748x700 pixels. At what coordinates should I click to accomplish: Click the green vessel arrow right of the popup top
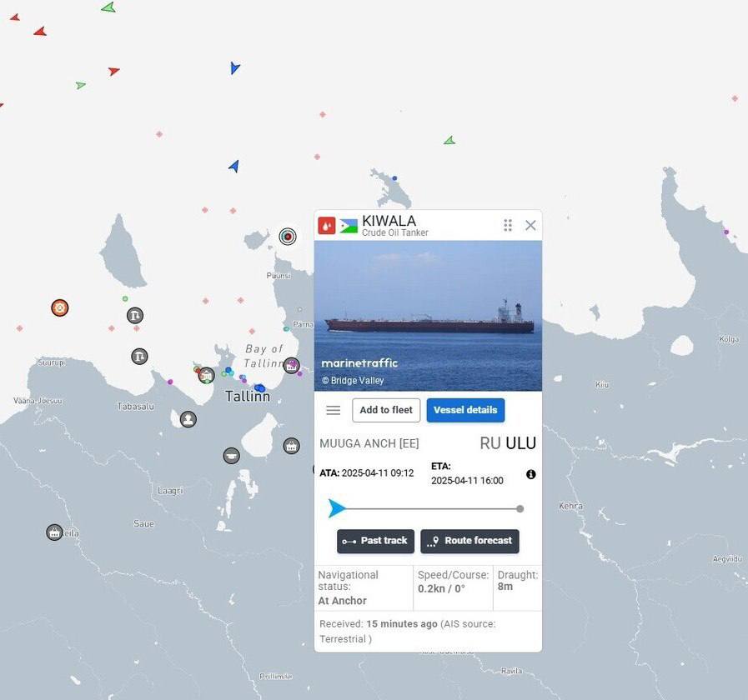point(449,141)
